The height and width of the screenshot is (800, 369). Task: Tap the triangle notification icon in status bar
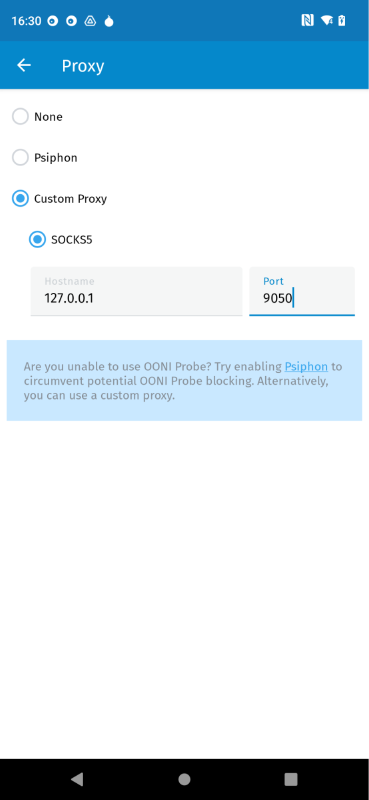point(90,21)
